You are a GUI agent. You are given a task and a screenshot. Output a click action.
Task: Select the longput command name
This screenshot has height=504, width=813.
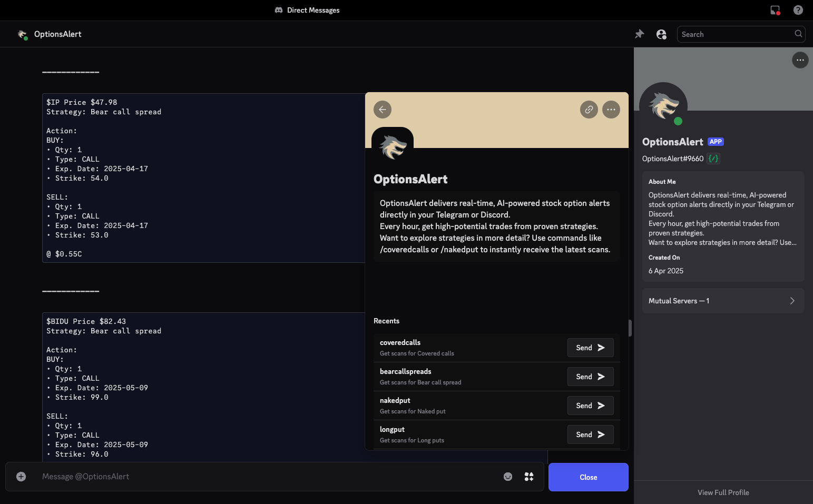click(x=392, y=429)
